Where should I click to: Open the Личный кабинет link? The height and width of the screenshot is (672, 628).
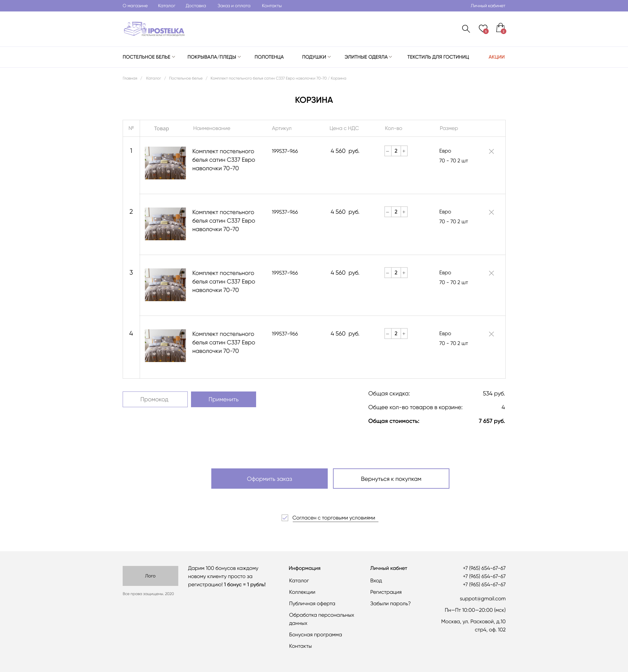pos(488,6)
